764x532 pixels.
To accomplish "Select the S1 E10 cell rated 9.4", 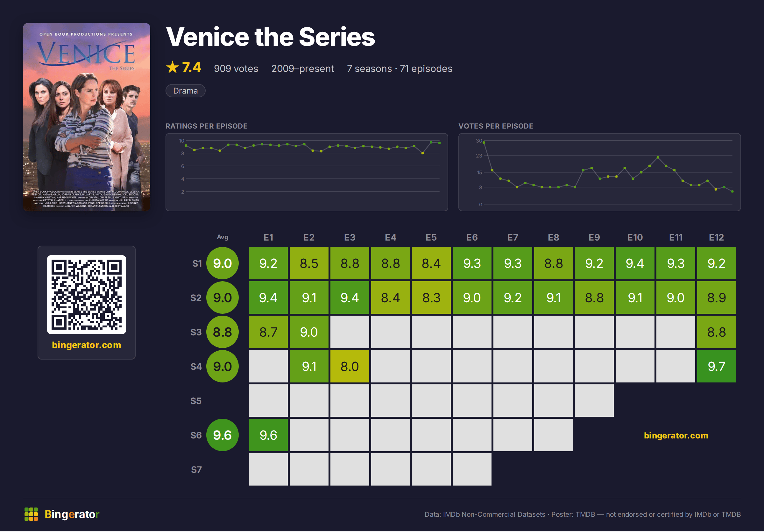I will pos(635,263).
